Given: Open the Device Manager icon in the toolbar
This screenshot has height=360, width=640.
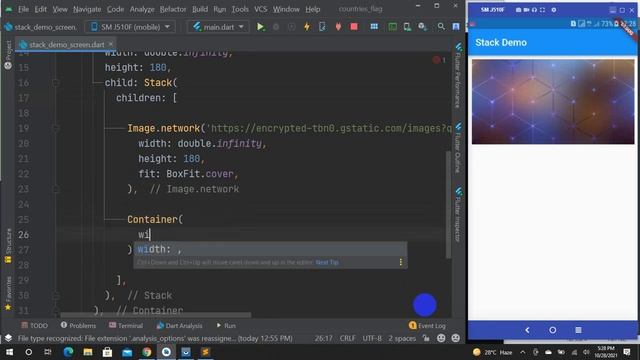Looking at the screenshot, I should coord(407,27).
